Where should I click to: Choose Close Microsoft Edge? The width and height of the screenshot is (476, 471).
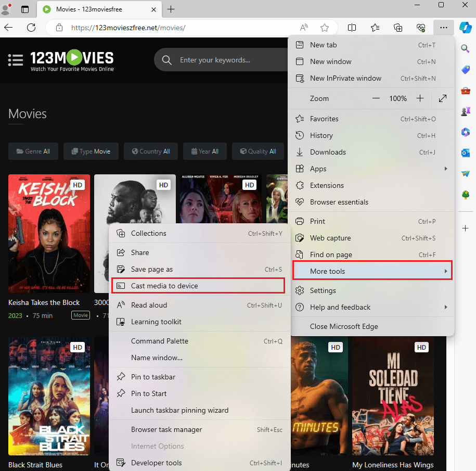(371, 326)
